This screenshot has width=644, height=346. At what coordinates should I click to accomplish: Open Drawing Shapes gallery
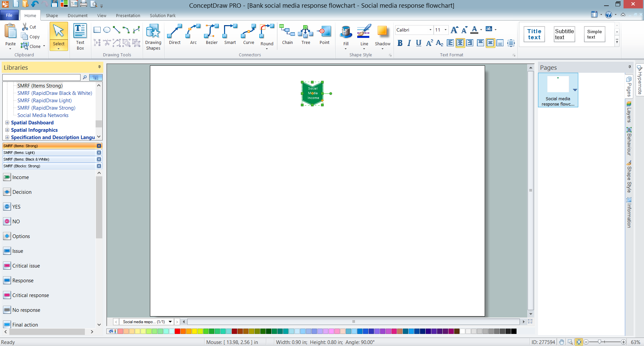[x=153, y=37]
